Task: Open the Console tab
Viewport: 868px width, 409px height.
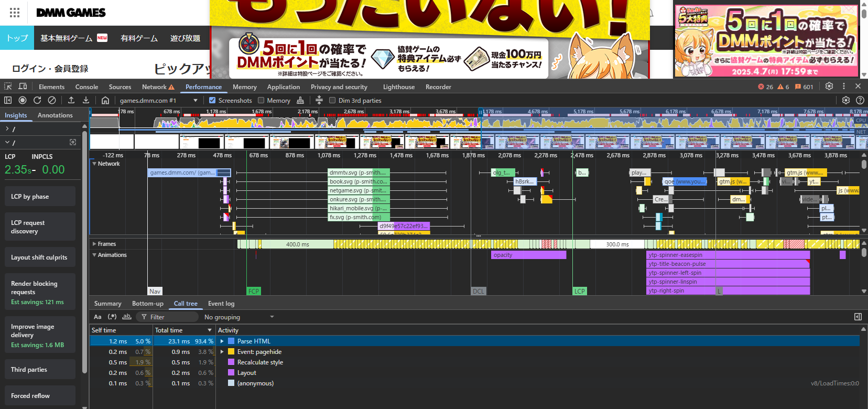Action: point(86,87)
